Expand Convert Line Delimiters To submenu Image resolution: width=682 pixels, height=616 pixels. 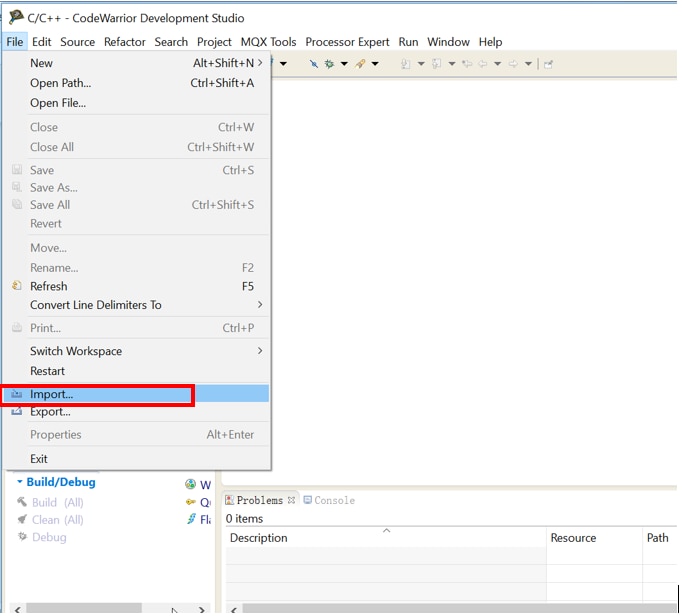260,305
